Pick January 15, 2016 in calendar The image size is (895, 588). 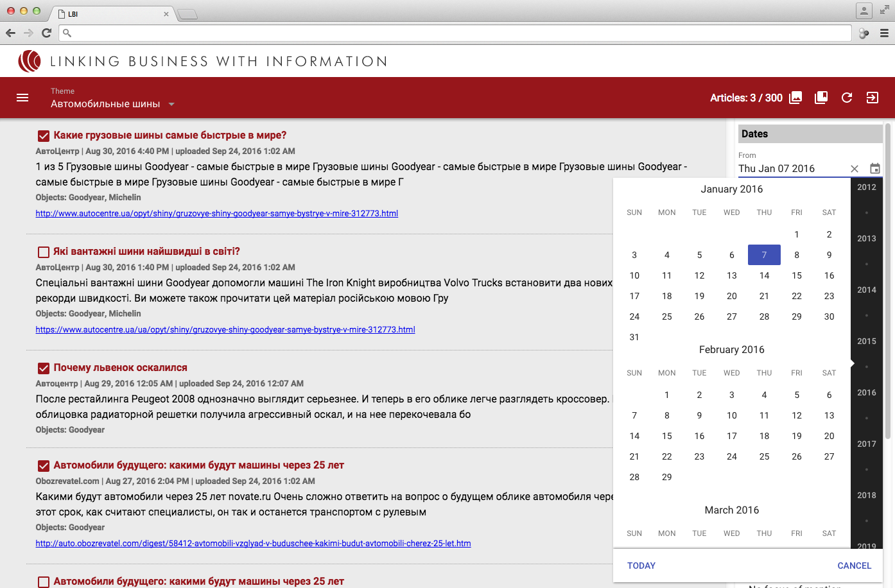[797, 275]
